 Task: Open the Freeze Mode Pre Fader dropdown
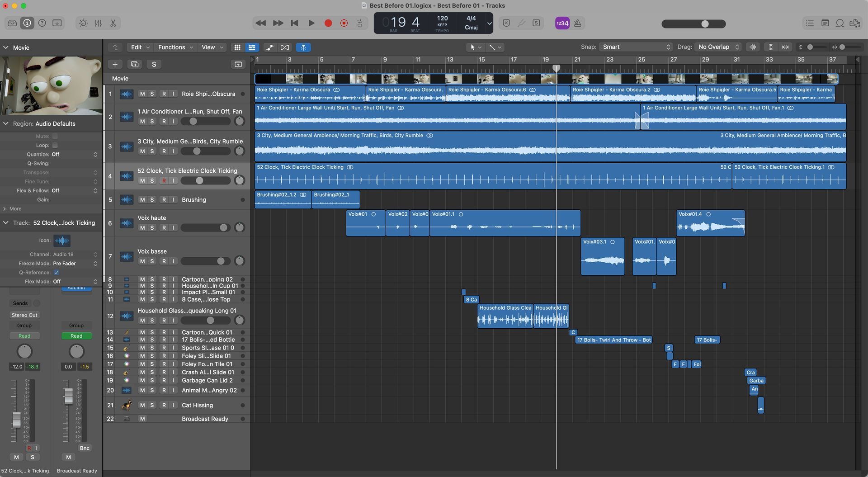[x=75, y=263]
